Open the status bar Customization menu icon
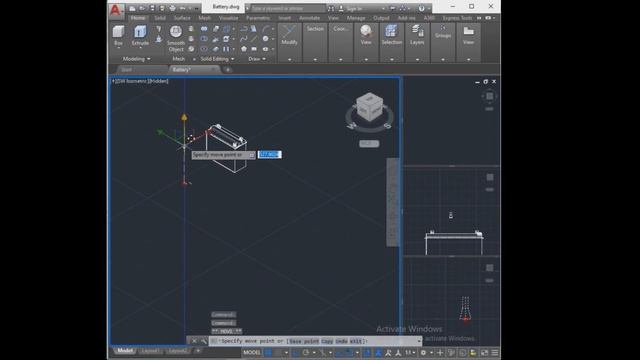The image size is (640, 360). tap(495, 352)
